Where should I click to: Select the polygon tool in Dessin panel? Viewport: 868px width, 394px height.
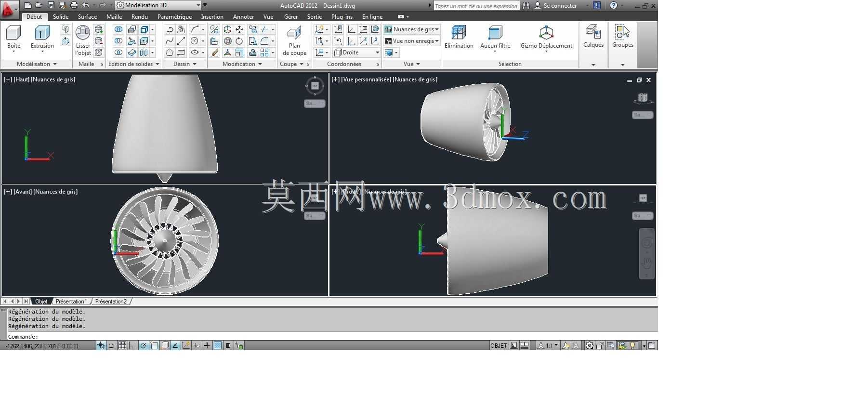170,53
